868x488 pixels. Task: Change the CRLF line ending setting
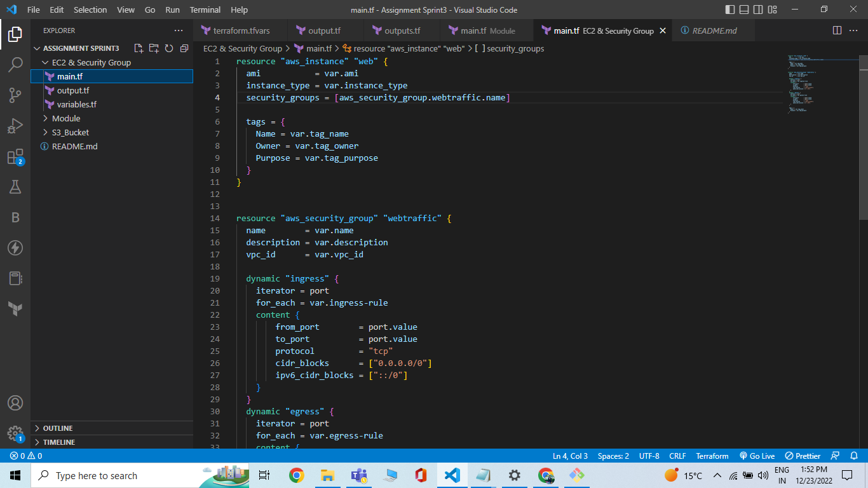click(677, 456)
